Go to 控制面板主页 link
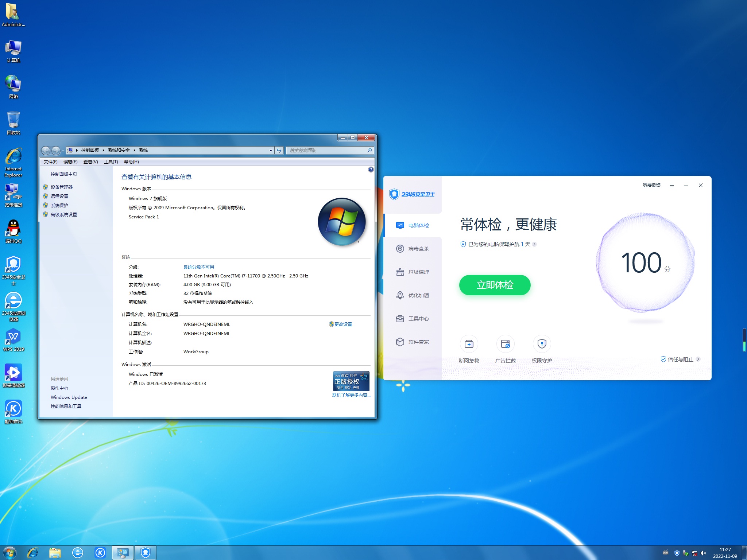747x560 pixels. [64, 174]
